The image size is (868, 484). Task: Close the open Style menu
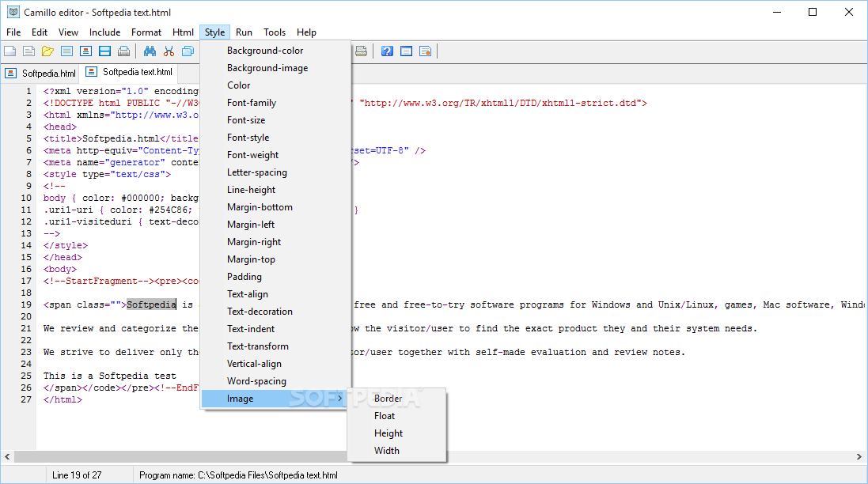(x=214, y=32)
